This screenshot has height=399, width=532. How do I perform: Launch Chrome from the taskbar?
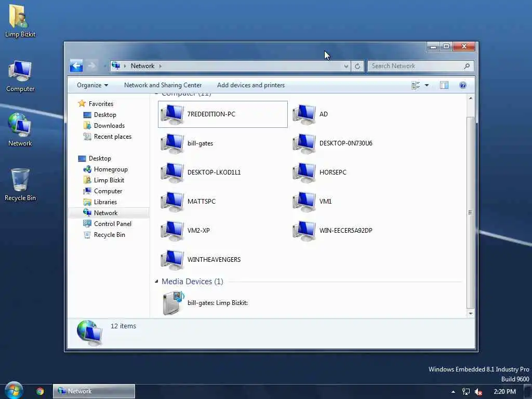[x=40, y=391]
